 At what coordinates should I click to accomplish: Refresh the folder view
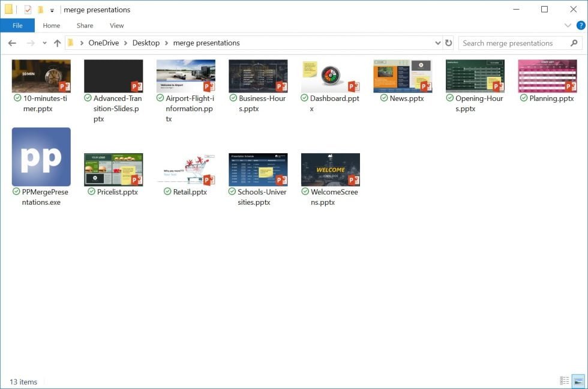(449, 43)
